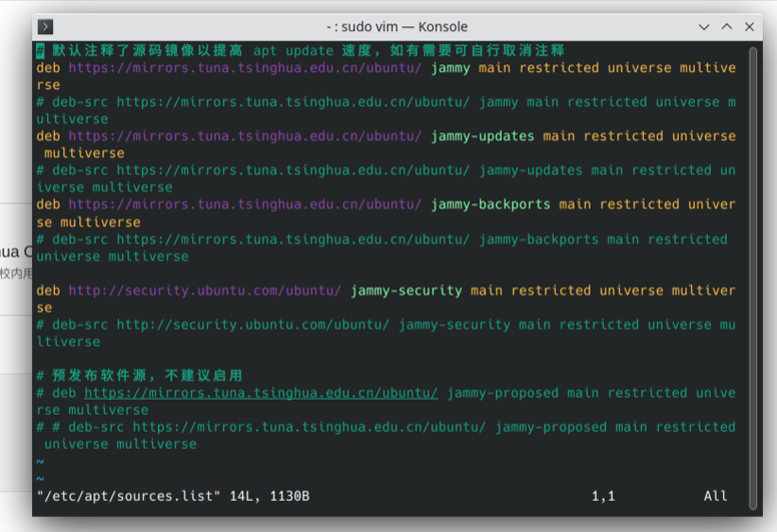
Task: Click the first Chinese comment line about apt update
Action: point(301,50)
